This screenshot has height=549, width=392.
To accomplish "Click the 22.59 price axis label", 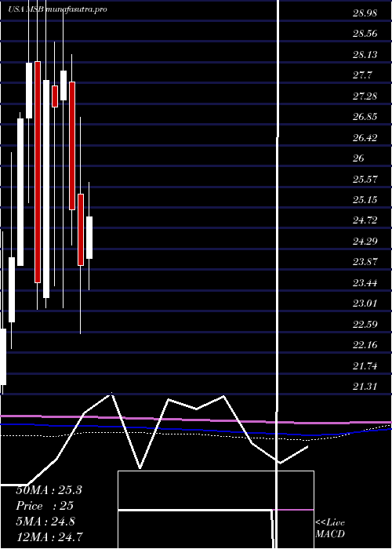I will coord(365,324).
